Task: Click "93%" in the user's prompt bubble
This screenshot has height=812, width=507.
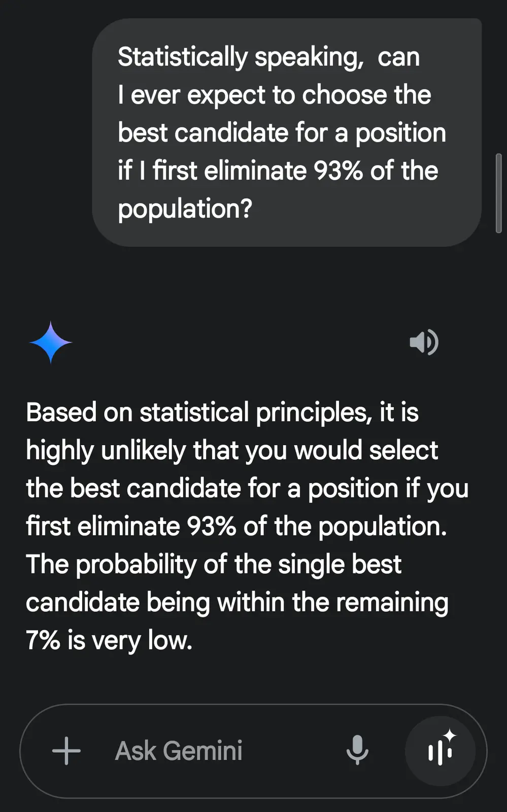Action: click(338, 171)
